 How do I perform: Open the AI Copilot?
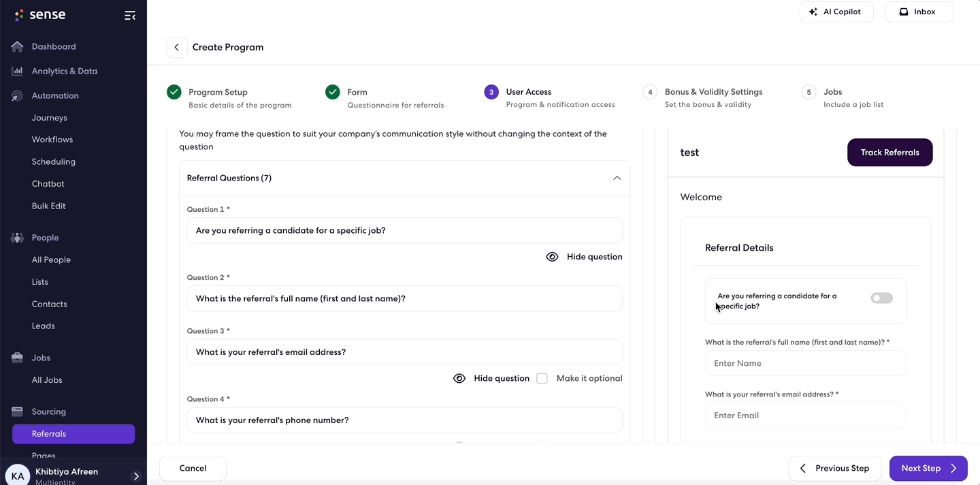pyautogui.click(x=836, y=12)
